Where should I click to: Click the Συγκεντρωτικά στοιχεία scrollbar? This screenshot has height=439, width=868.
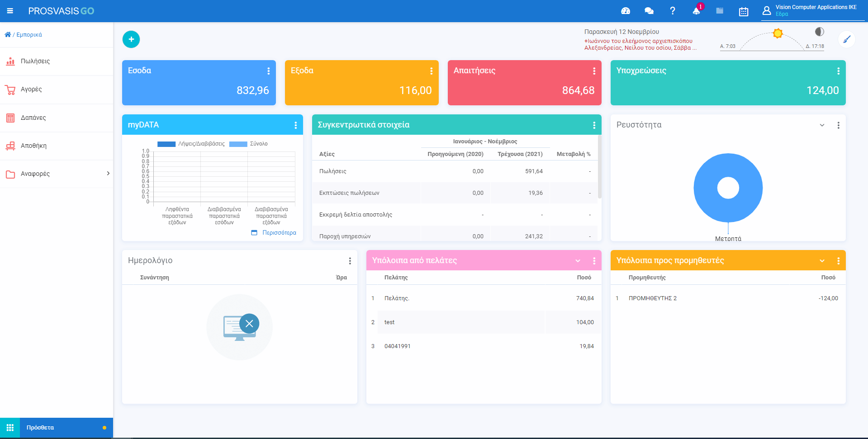pyautogui.click(x=600, y=167)
